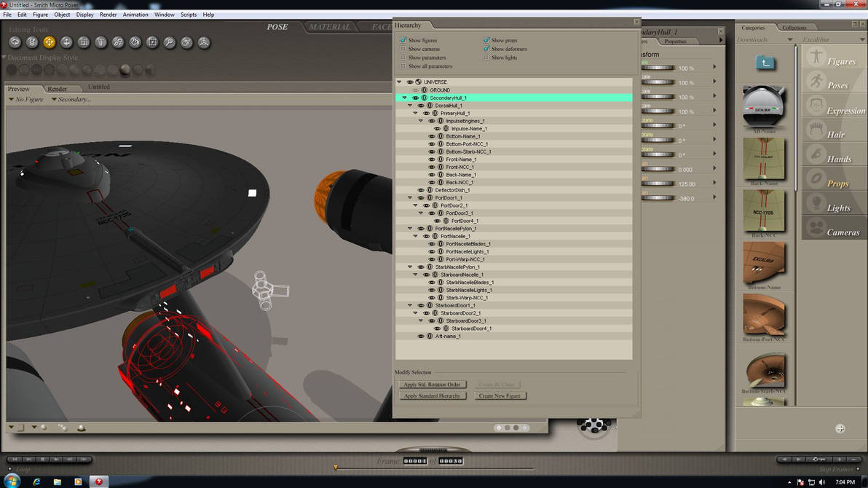Uncheck the Show figures checkbox
This screenshot has height=488, width=868.
tap(403, 40)
